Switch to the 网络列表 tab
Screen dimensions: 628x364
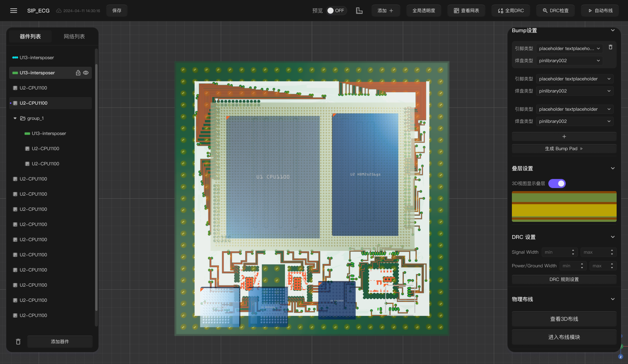[74, 36]
